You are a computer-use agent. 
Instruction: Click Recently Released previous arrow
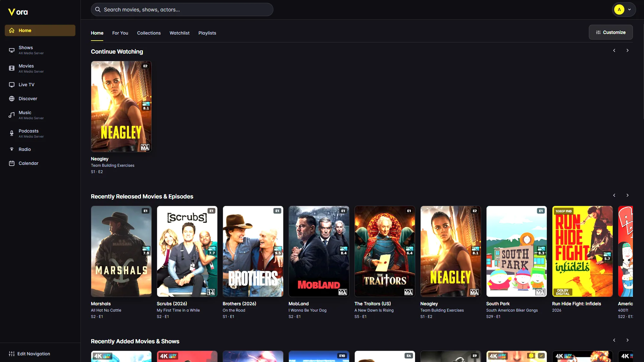(x=614, y=195)
